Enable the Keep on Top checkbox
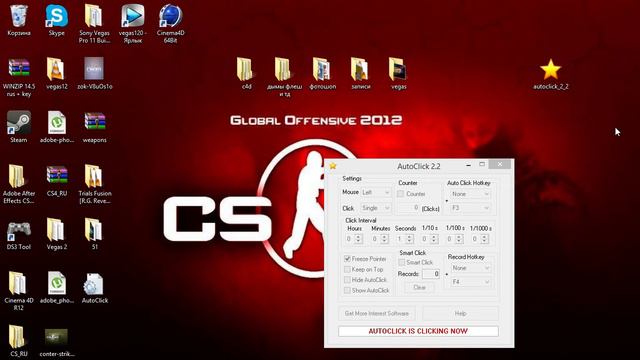Viewport: 640px width, 360px height. click(347, 269)
